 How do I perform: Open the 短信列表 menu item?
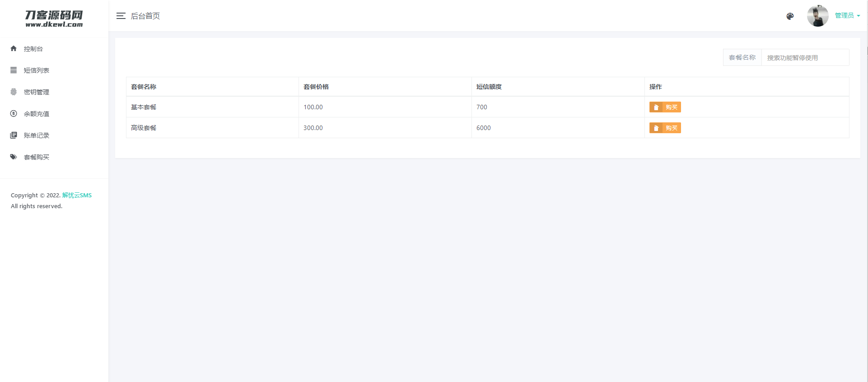[37, 70]
